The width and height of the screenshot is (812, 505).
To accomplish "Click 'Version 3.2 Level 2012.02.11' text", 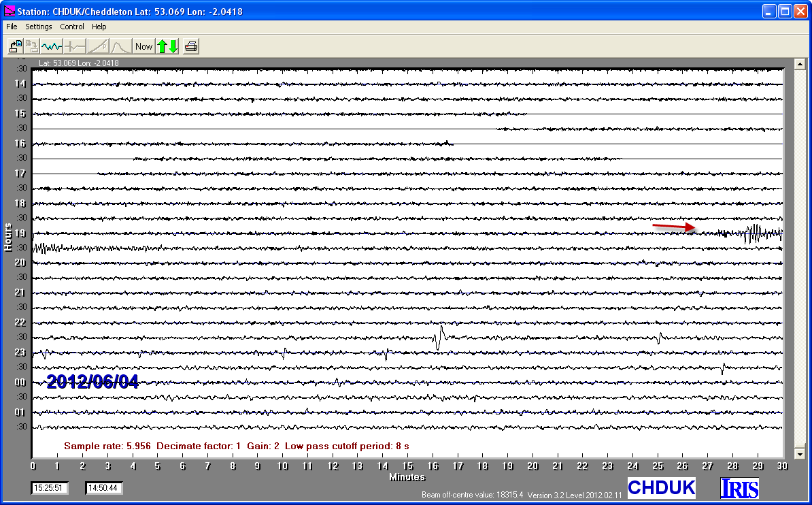I will coord(575,495).
